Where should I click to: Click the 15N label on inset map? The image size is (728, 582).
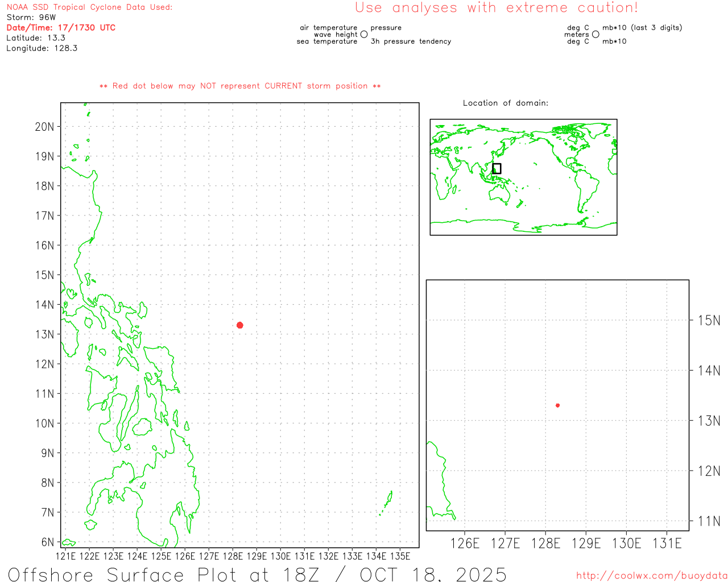click(x=709, y=321)
